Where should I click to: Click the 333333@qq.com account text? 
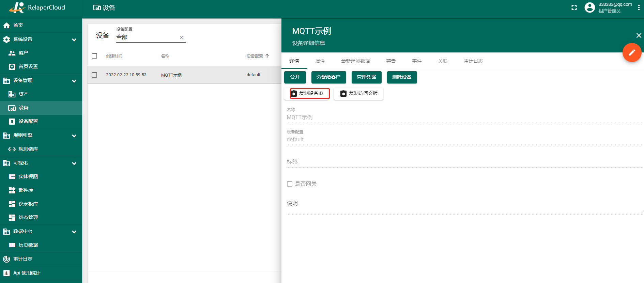615,4
